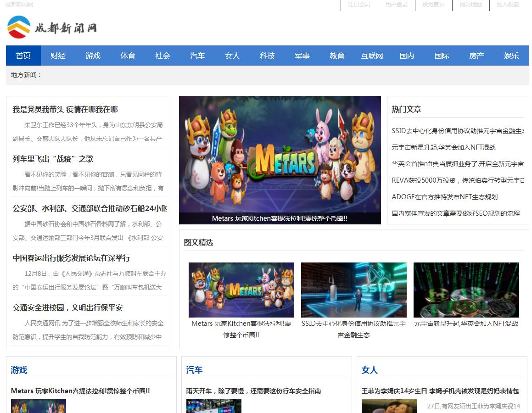Viewport: 532px width, 413px height.
Task: Open 图文精选 caption Metars 玩家Kitchen喜提法拉利
Action: (x=241, y=329)
